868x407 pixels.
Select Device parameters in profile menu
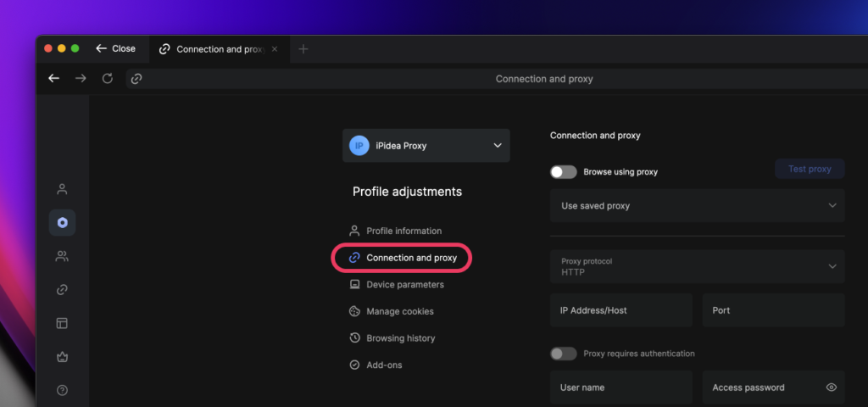click(404, 285)
